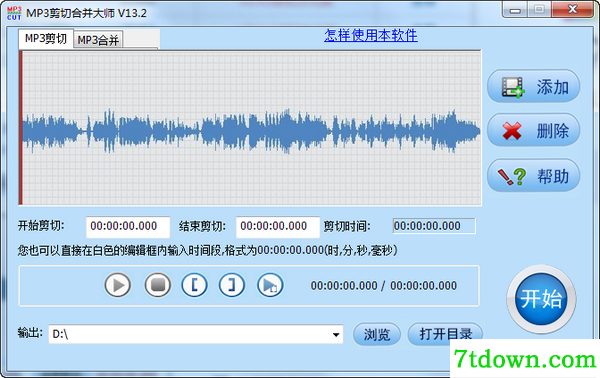Switch to the MP3合并 tab

[x=98, y=40]
